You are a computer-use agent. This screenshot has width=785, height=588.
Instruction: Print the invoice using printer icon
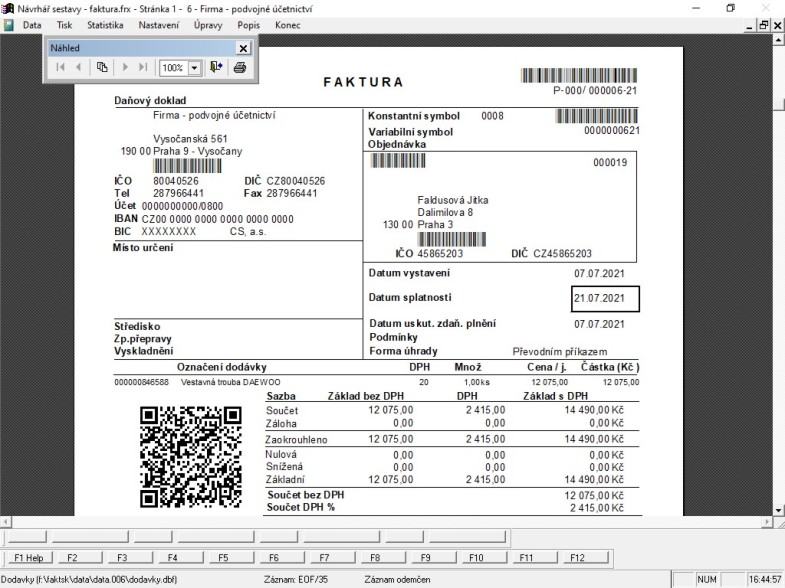pyautogui.click(x=240, y=67)
